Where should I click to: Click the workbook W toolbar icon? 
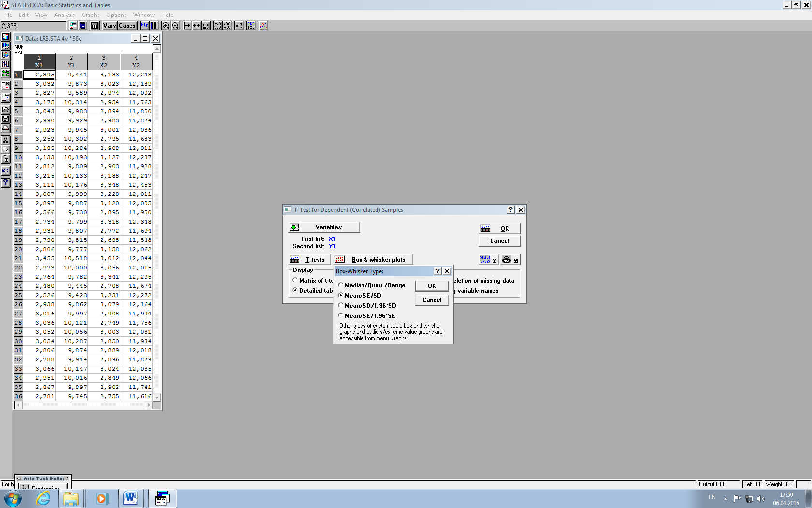tap(83, 26)
